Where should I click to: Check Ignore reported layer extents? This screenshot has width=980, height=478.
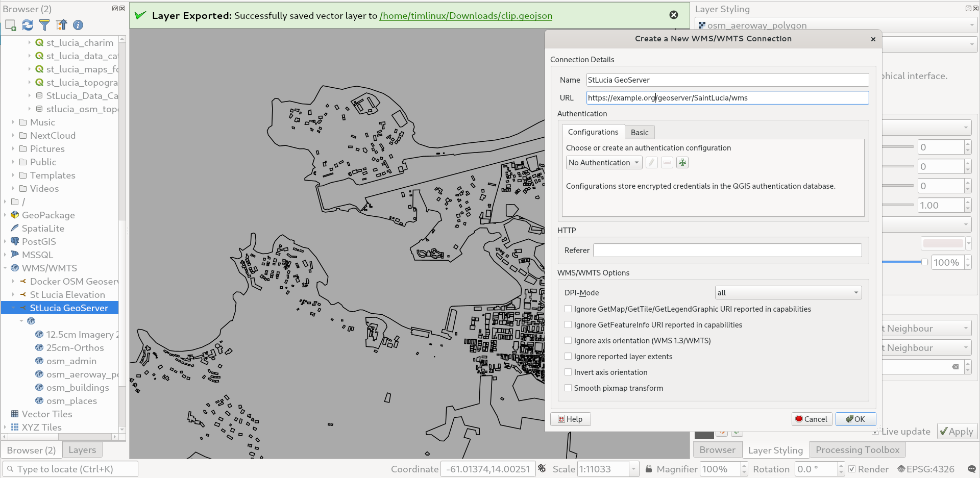coord(568,356)
